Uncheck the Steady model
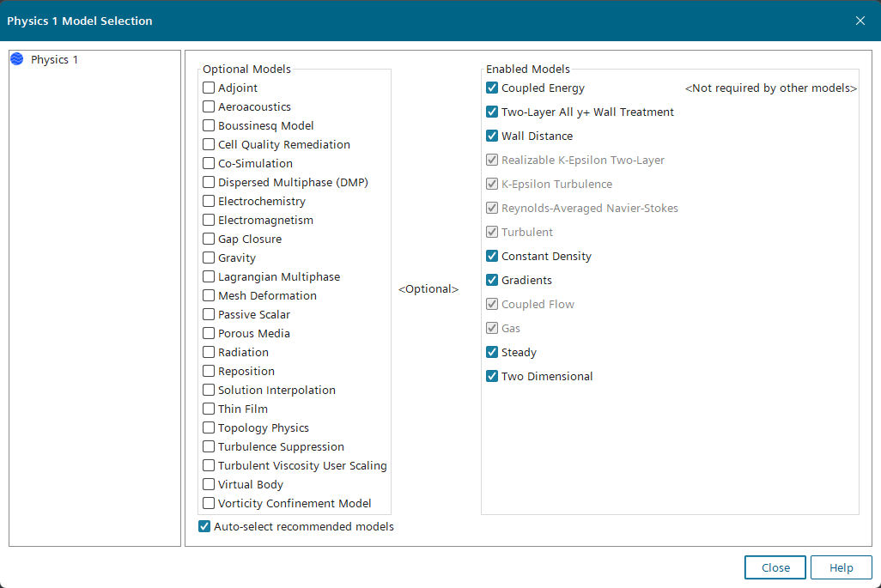This screenshot has height=588, width=881. point(492,352)
